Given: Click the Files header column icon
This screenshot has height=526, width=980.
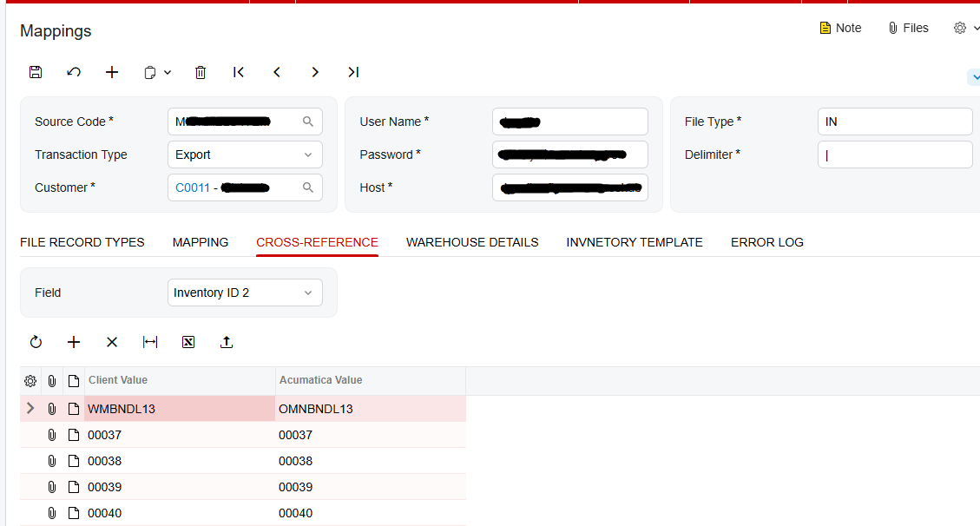Looking at the screenshot, I should coord(52,381).
